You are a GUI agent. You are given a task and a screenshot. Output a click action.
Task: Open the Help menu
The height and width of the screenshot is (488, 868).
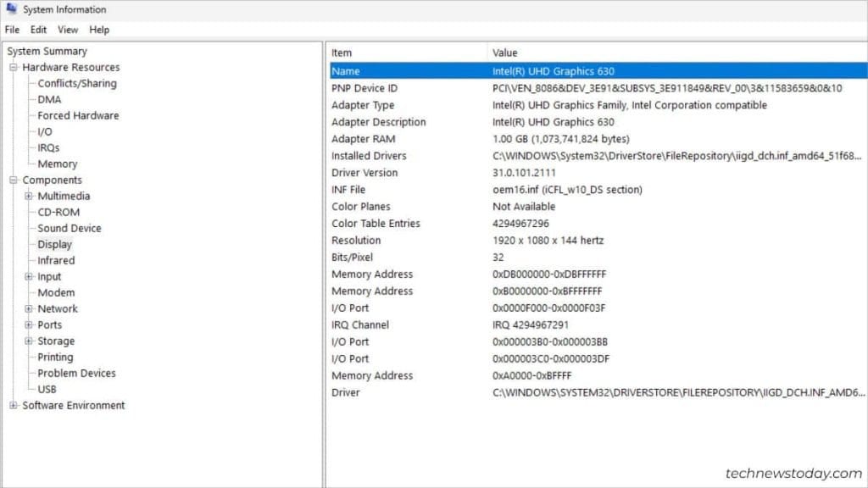click(99, 29)
